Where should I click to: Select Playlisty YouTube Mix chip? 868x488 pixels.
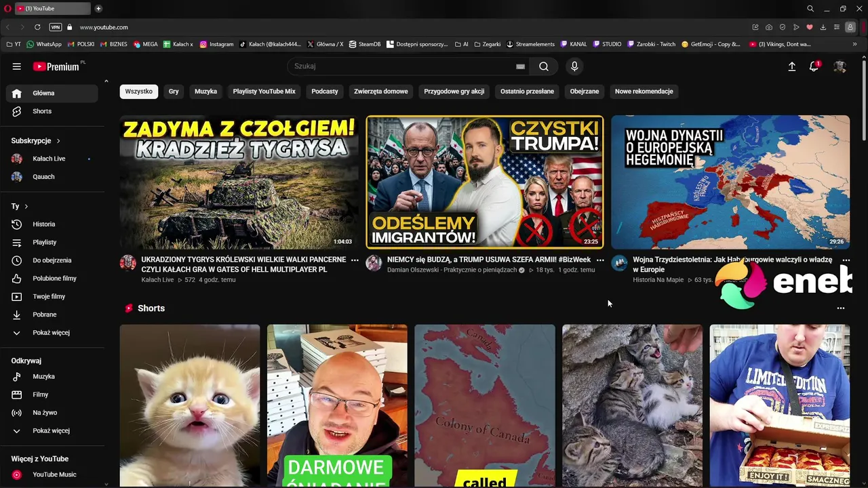(264, 91)
